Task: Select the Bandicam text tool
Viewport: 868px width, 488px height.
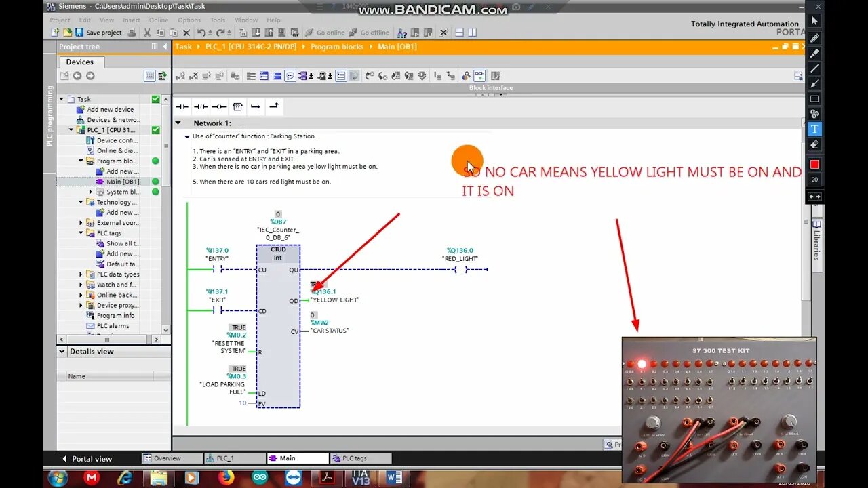Action: point(814,129)
